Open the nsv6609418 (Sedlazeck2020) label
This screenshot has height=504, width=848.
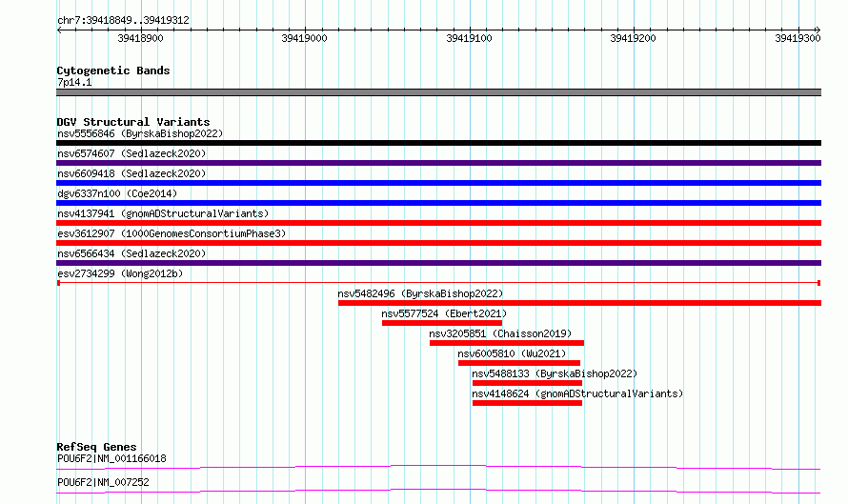(x=131, y=173)
